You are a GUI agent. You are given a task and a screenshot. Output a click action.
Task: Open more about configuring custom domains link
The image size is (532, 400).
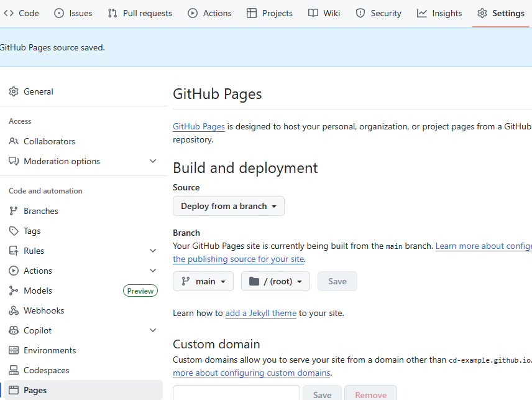click(252, 373)
